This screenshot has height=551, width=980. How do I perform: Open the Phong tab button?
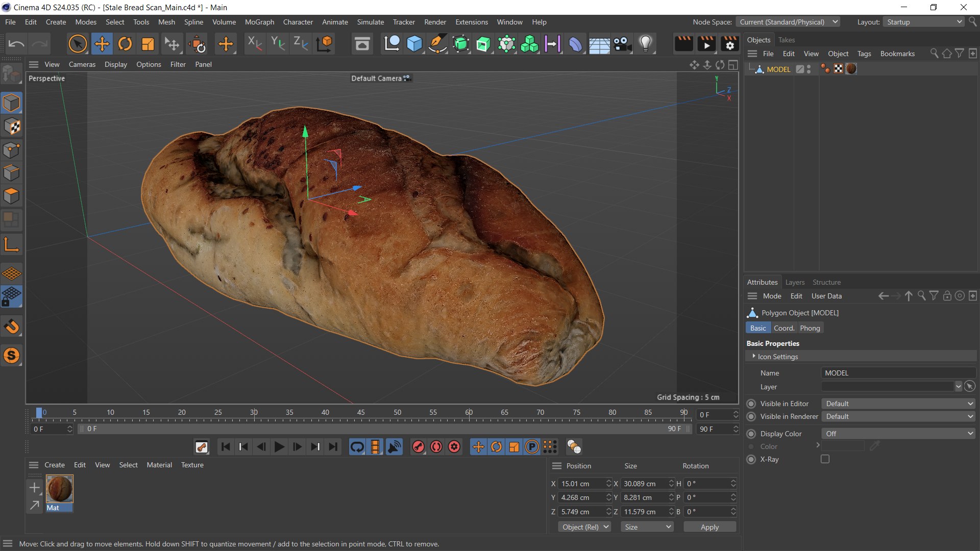coord(810,328)
